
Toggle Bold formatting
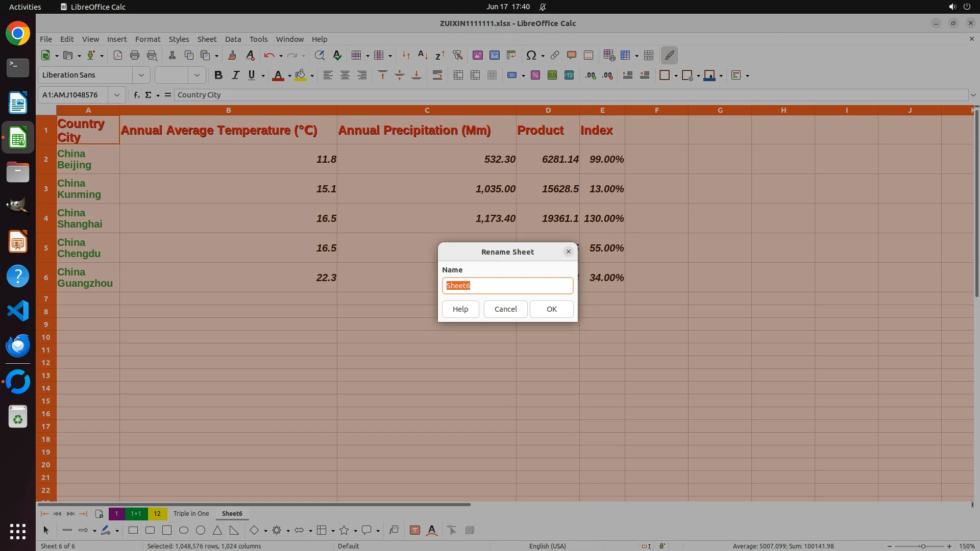pos(218,75)
